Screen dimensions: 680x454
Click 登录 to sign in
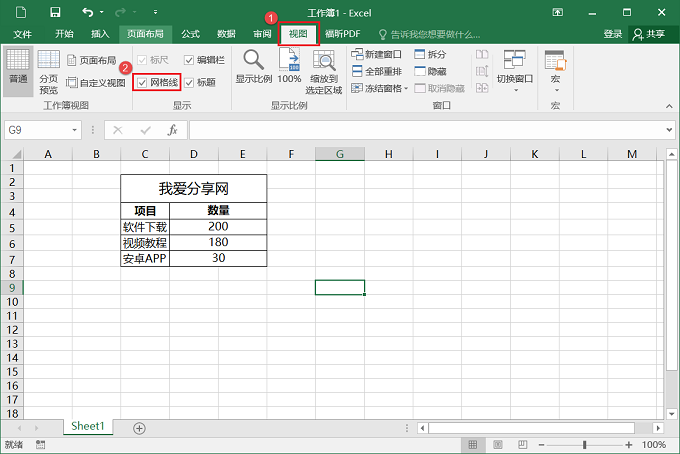(x=613, y=33)
